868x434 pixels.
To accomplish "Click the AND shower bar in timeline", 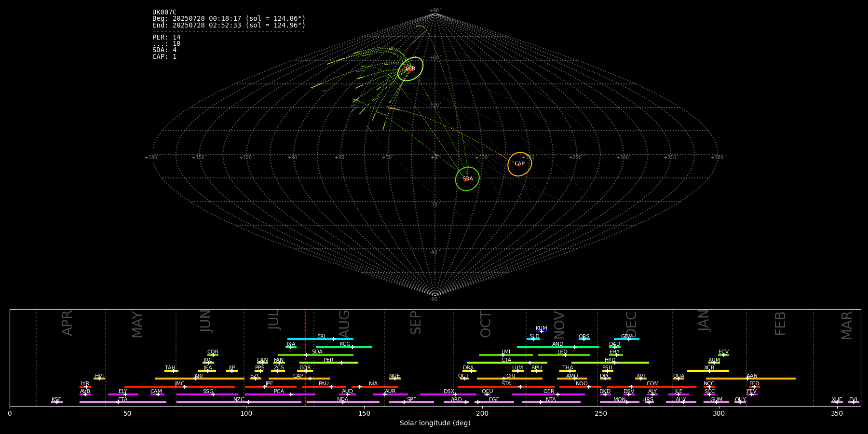I will click(x=558, y=347).
